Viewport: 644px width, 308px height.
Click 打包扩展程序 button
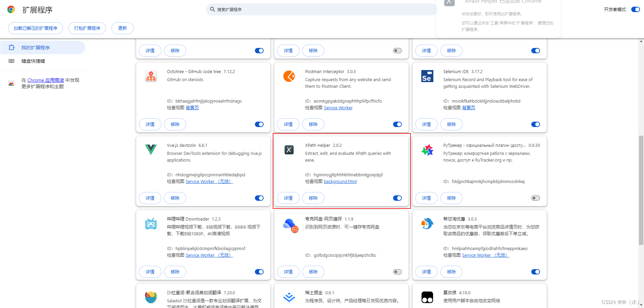click(87, 28)
